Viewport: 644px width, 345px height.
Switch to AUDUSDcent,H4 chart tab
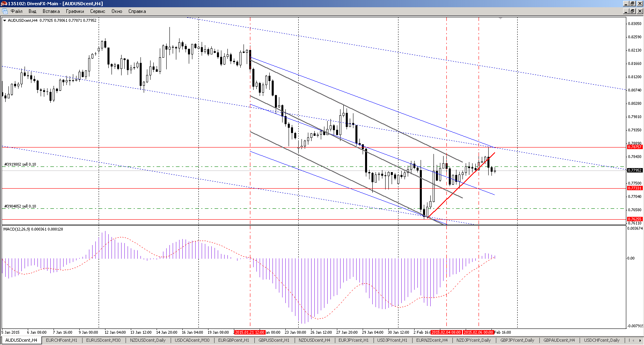21,340
